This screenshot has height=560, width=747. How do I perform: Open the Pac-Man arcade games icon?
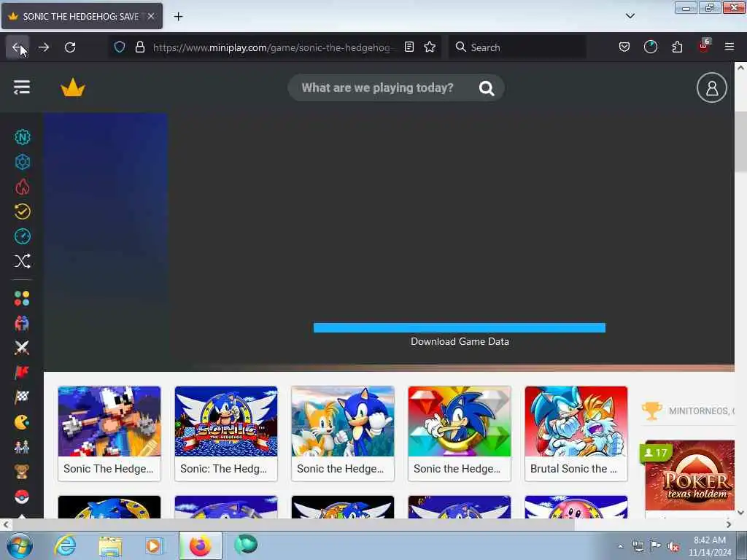[x=22, y=422]
